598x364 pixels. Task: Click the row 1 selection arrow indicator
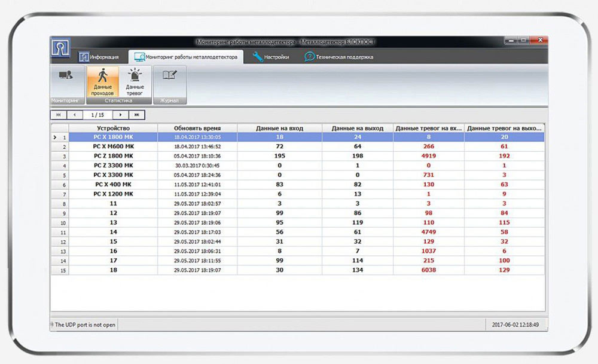tap(55, 137)
